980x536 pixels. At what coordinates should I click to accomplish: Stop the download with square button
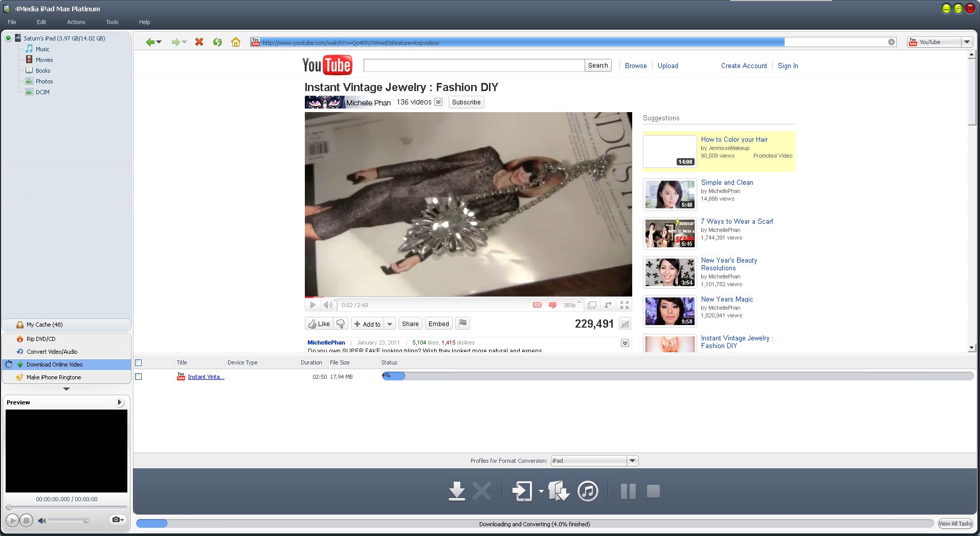653,491
